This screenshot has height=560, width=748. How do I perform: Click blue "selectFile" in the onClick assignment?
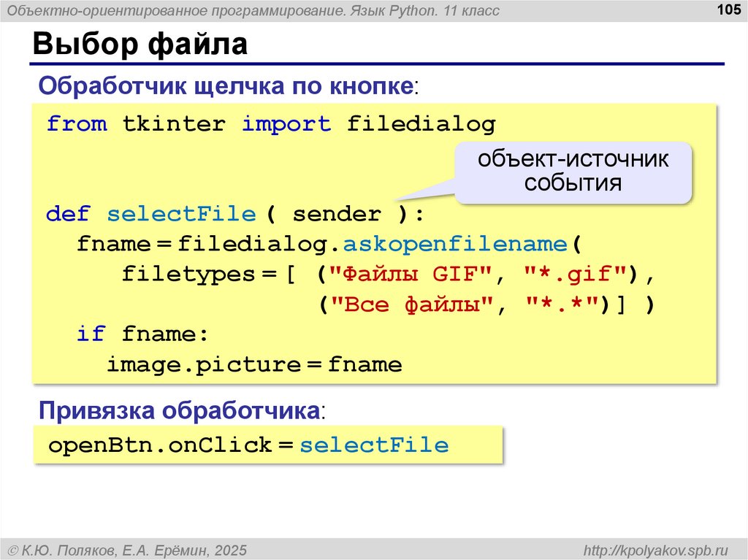[374, 445]
